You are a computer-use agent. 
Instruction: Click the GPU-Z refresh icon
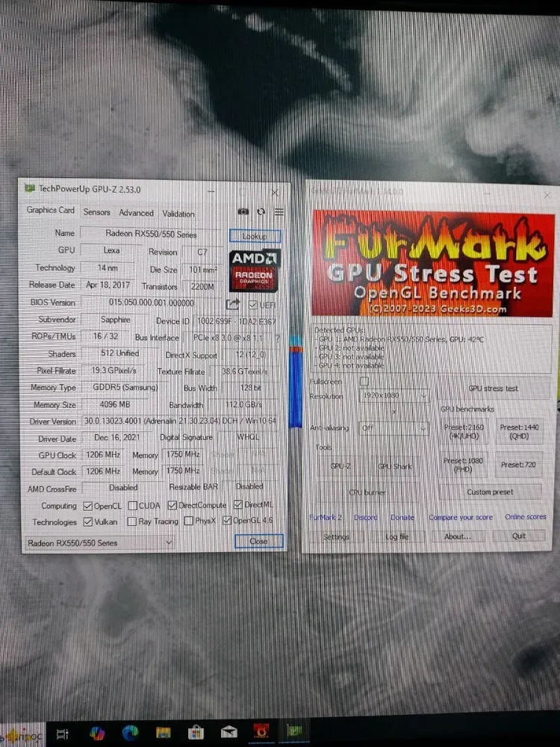coord(261,212)
